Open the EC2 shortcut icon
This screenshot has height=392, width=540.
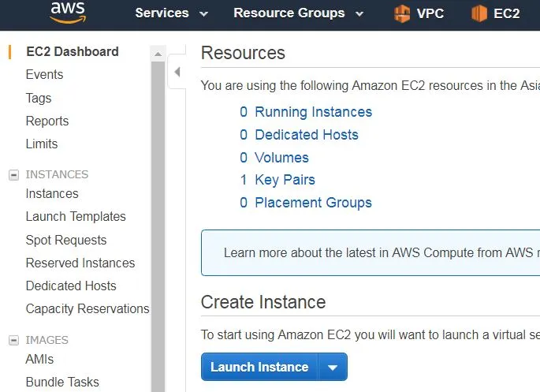point(479,13)
